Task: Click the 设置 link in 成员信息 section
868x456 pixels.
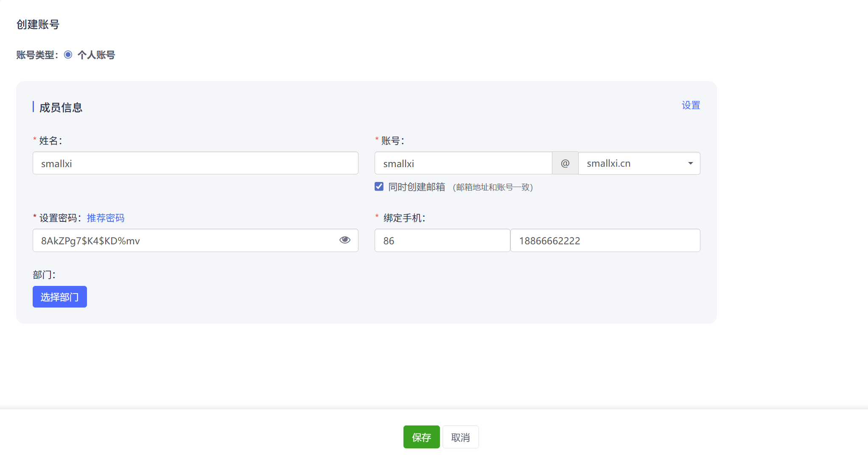Action: pyautogui.click(x=690, y=105)
